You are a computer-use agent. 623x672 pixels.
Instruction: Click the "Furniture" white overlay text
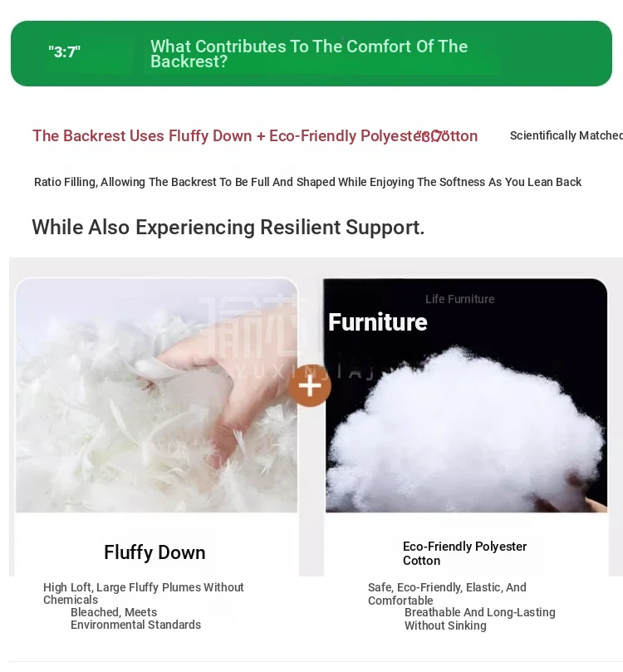(377, 321)
